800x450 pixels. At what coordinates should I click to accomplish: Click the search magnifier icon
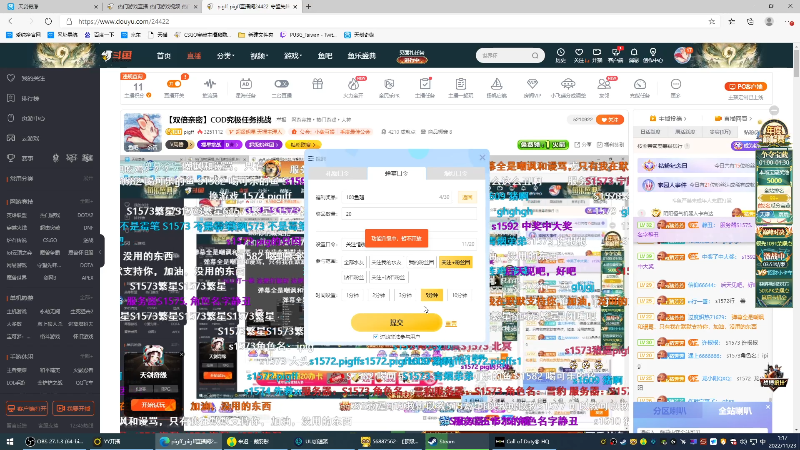point(535,55)
